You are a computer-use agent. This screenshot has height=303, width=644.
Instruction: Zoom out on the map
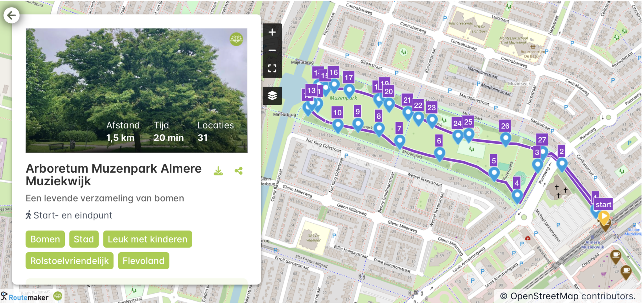click(x=272, y=50)
